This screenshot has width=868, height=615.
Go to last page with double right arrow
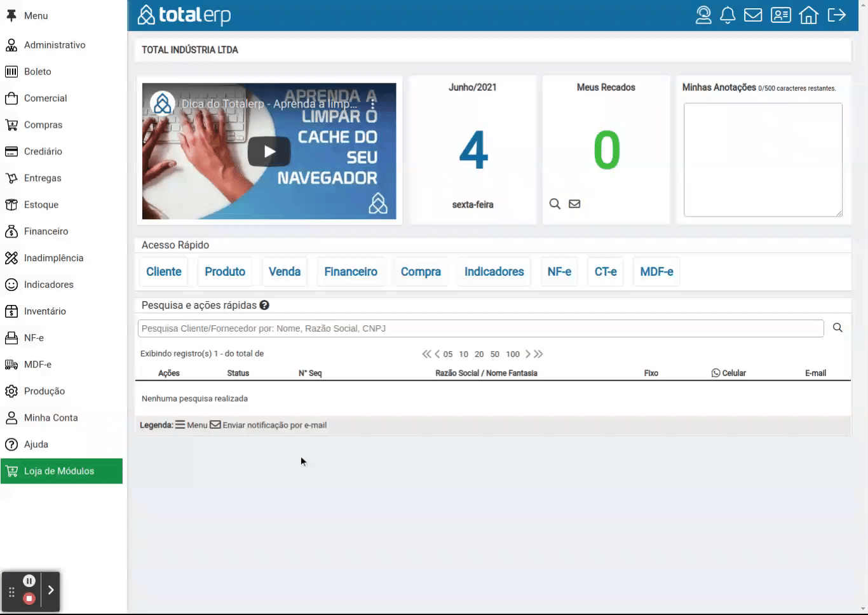[538, 354]
